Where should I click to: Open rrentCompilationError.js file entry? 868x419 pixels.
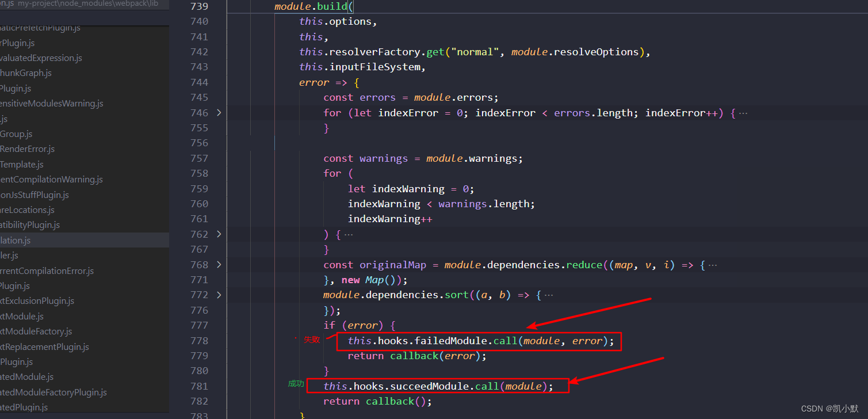(47, 271)
